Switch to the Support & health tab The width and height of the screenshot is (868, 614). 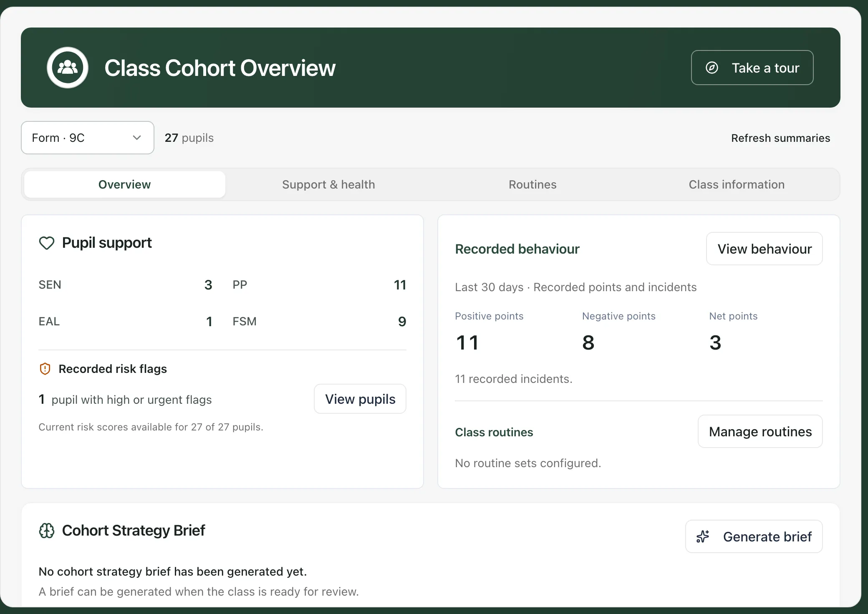point(328,184)
